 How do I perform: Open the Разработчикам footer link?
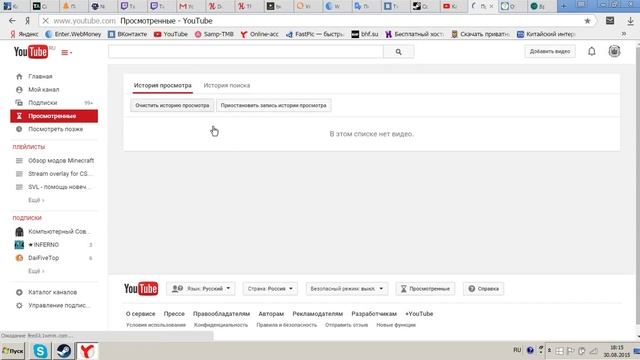tap(374, 314)
